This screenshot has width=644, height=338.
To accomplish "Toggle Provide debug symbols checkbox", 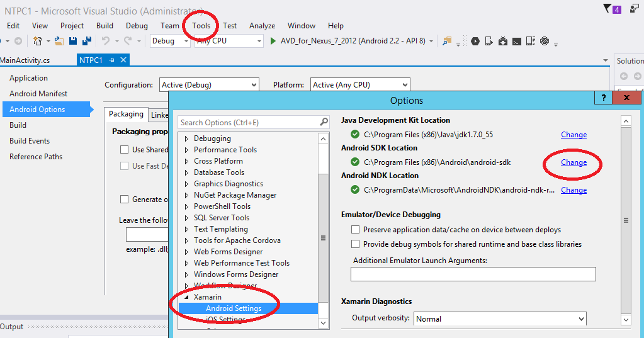I will [x=355, y=244].
